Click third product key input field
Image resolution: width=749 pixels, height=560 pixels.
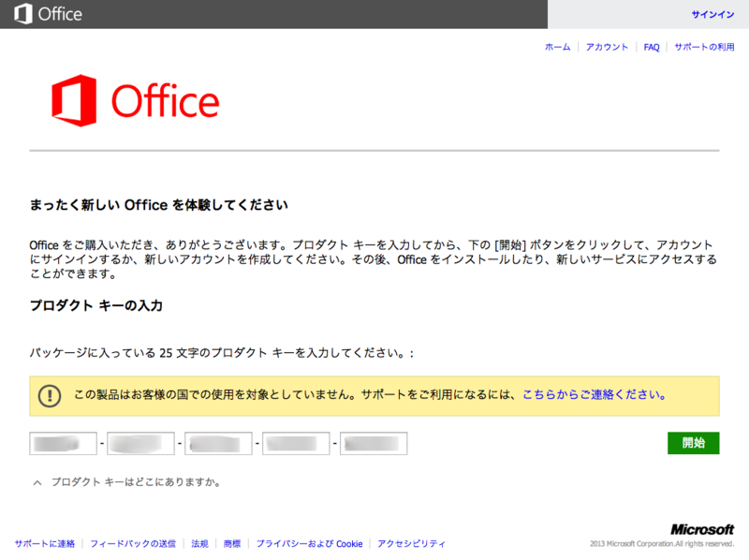218,444
